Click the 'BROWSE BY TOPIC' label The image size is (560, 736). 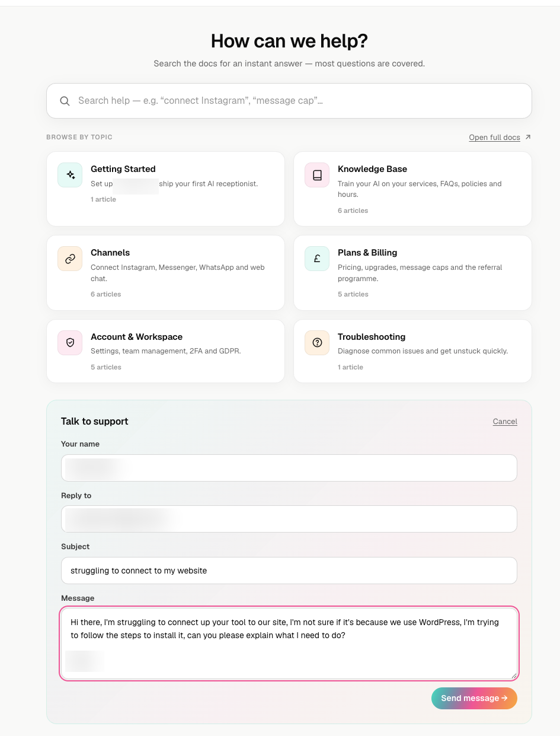(x=79, y=137)
